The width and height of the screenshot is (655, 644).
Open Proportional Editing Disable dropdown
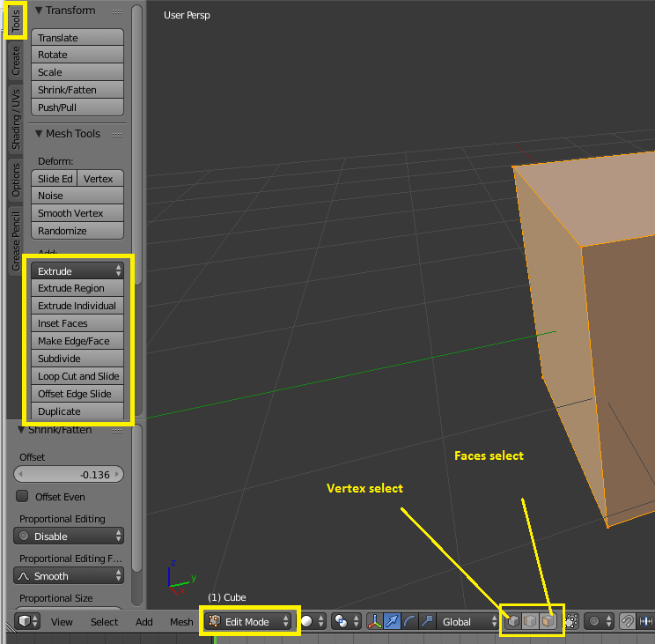click(x=69, y=536)
